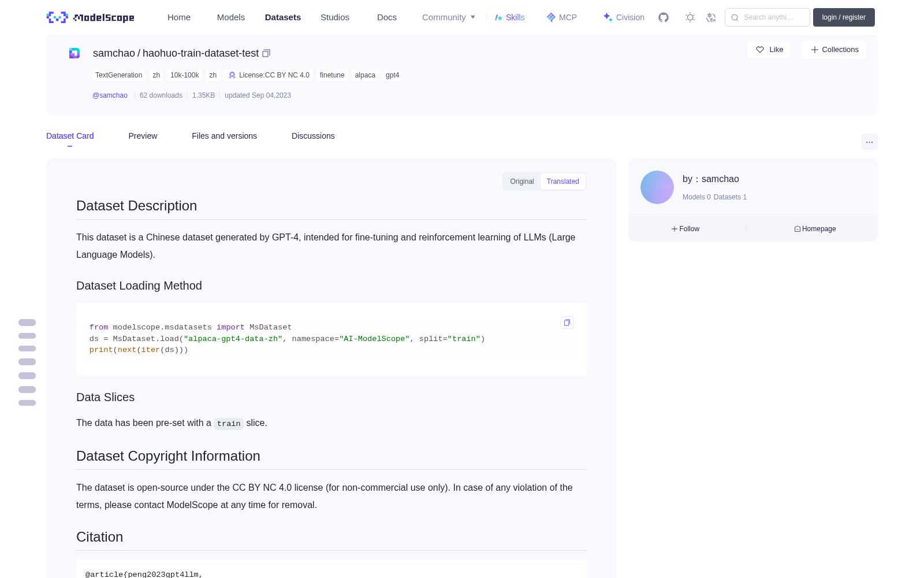The image size is (924, 578).
Task: Click the inline 'train' code word
Action: [229, 424]
